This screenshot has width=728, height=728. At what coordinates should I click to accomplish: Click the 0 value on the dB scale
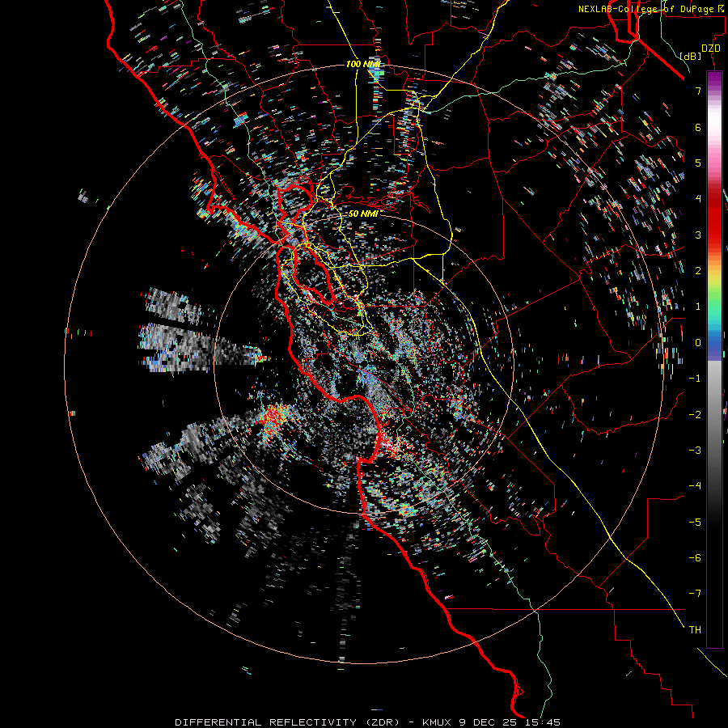point(698,343)
